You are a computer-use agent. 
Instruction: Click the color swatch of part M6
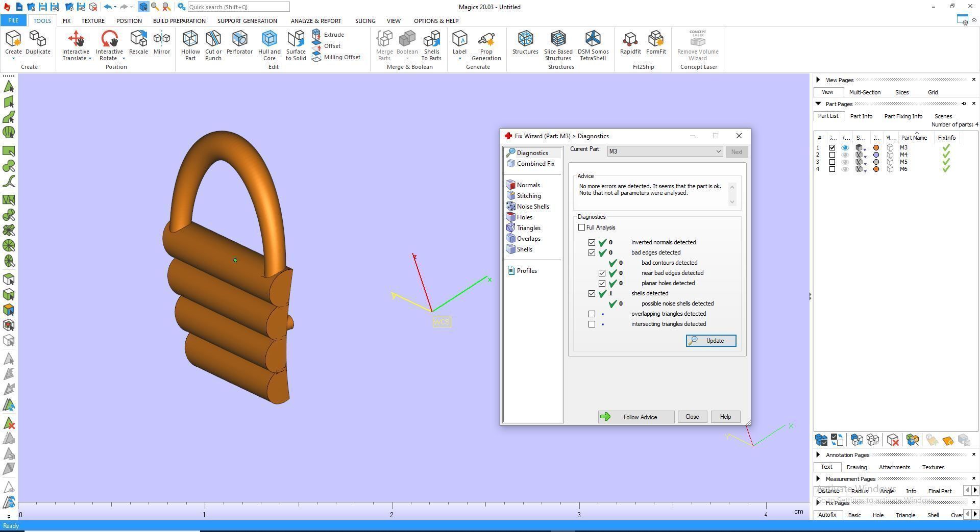click(876, 169)
